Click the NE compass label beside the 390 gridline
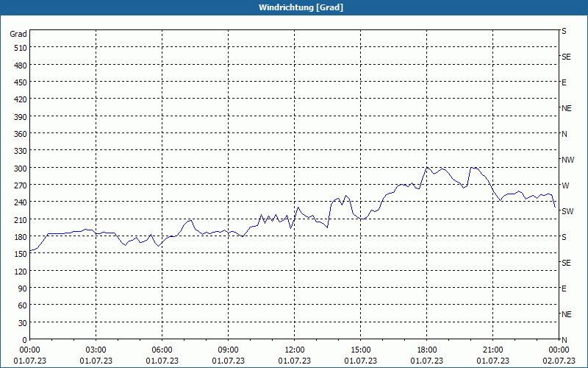The height and width of the screenshot is (368, 588). tap(566, 108)
